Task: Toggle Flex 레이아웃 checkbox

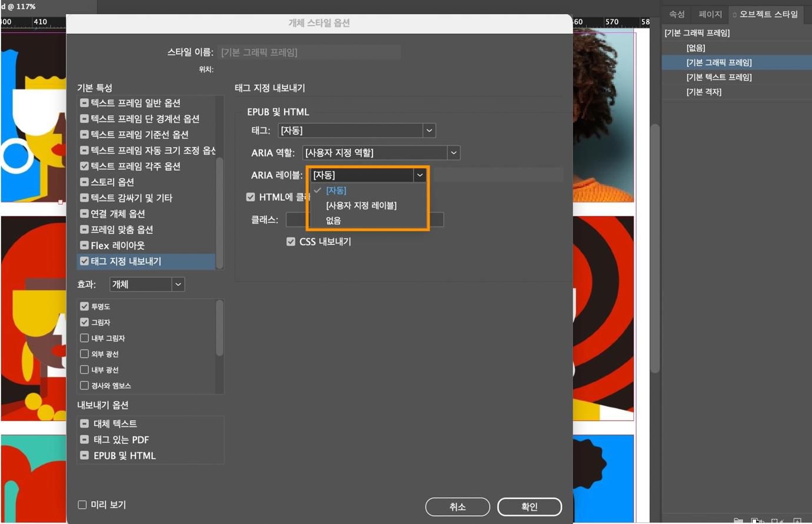Action: (84, 245)
